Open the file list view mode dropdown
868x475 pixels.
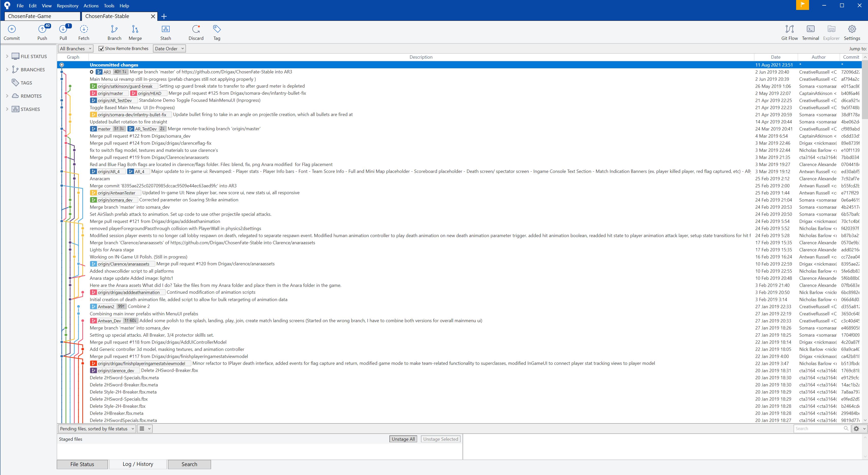[x=145, y=429]
